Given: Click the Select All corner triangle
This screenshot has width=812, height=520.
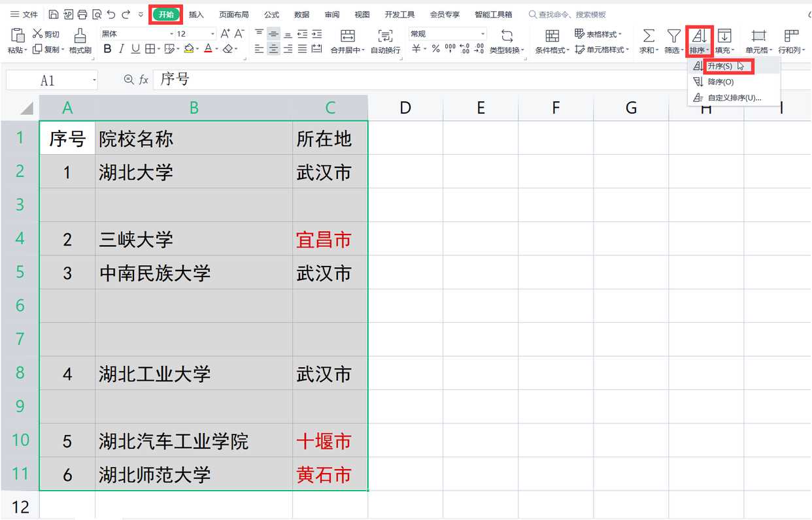Looking at the screenshot, I should (27, 108).
